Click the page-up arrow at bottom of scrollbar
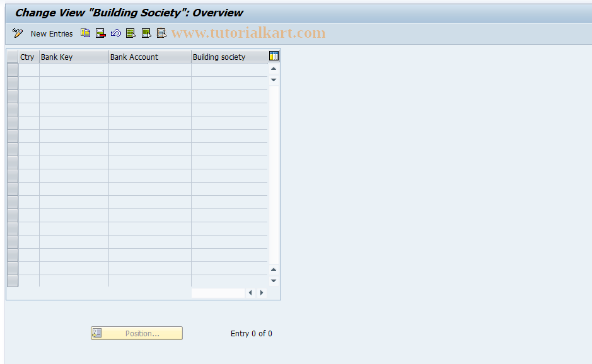This screenshot has width=592, height=364. pyautogui.click(x=274, y=270)
